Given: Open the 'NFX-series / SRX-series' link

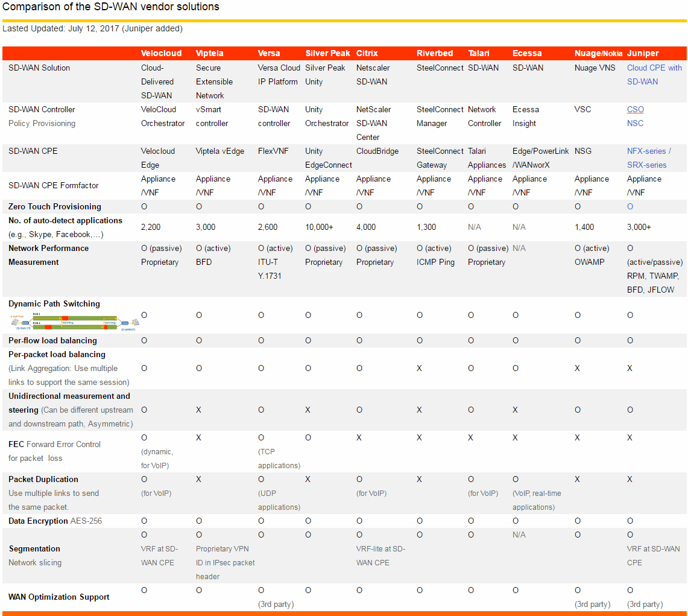Looking at the screenshot, I should 649,158.
